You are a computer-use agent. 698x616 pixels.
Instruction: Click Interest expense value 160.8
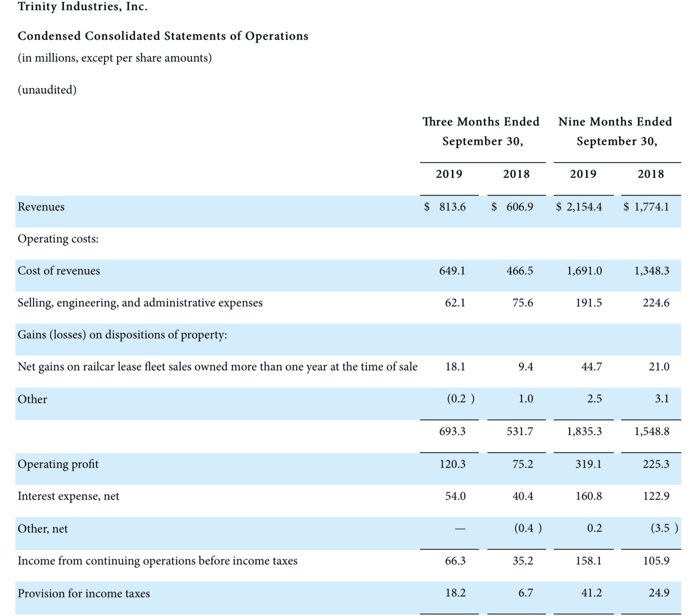point(589,496)
